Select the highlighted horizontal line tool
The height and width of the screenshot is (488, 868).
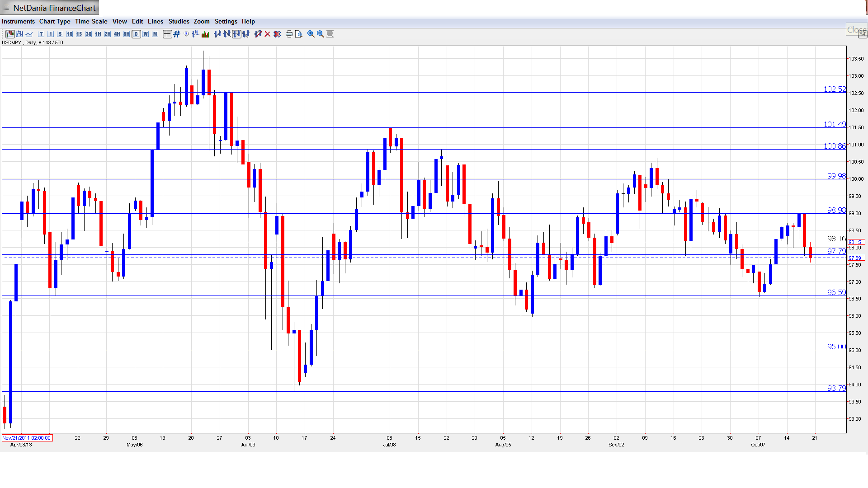pyautogui.click(x=236, y=34)
